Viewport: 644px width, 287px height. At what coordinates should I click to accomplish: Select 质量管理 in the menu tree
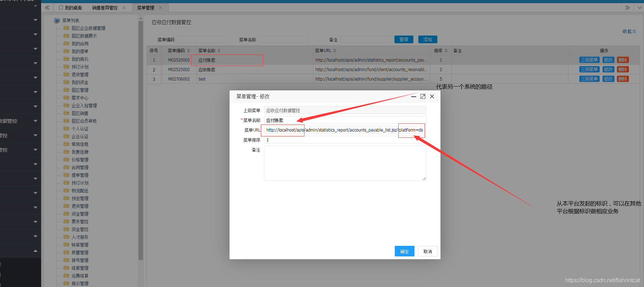click(x=80, y=253)
